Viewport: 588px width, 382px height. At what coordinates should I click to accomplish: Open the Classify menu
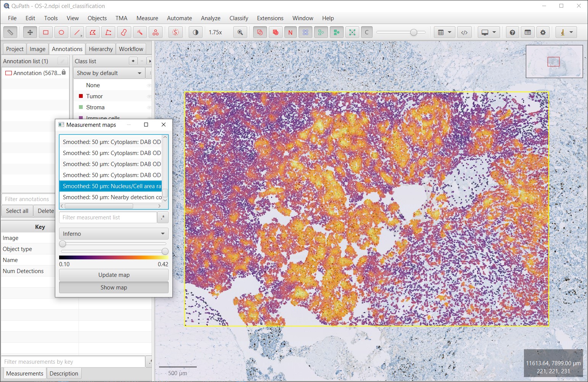click(x=239, y=18)
